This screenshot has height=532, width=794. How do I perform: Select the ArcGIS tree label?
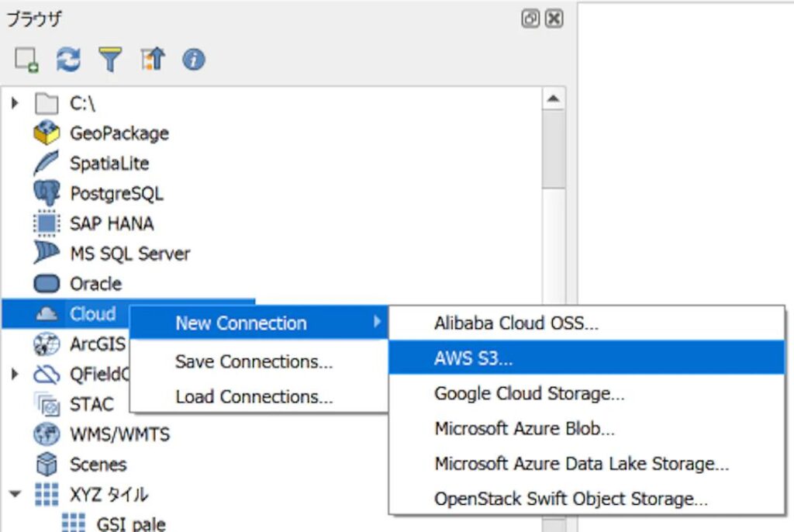point(98,344)
